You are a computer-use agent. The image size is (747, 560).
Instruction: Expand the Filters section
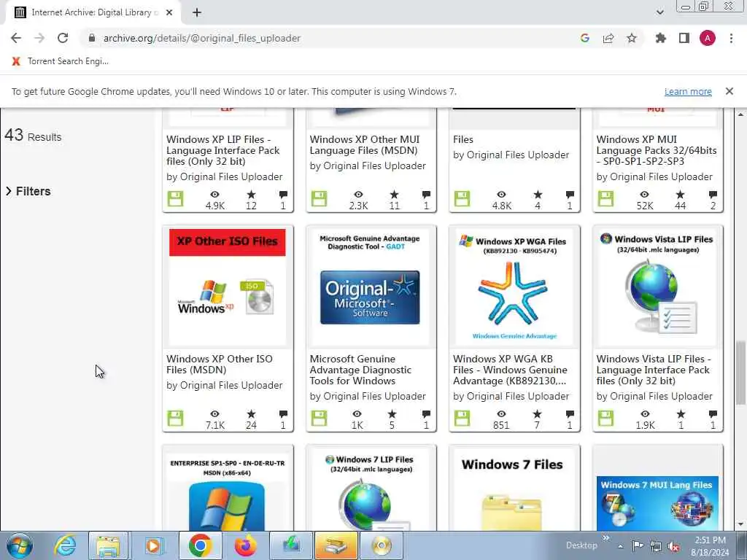click(28, 191)
